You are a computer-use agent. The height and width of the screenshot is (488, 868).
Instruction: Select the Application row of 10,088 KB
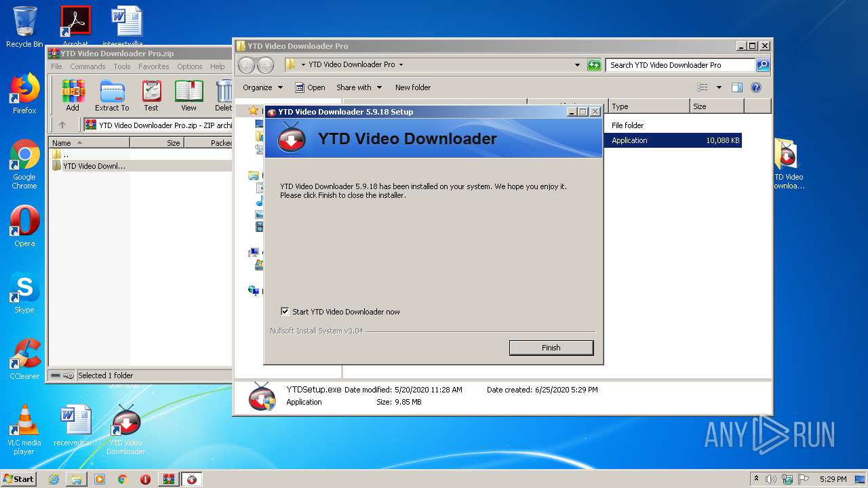point(673,140)
